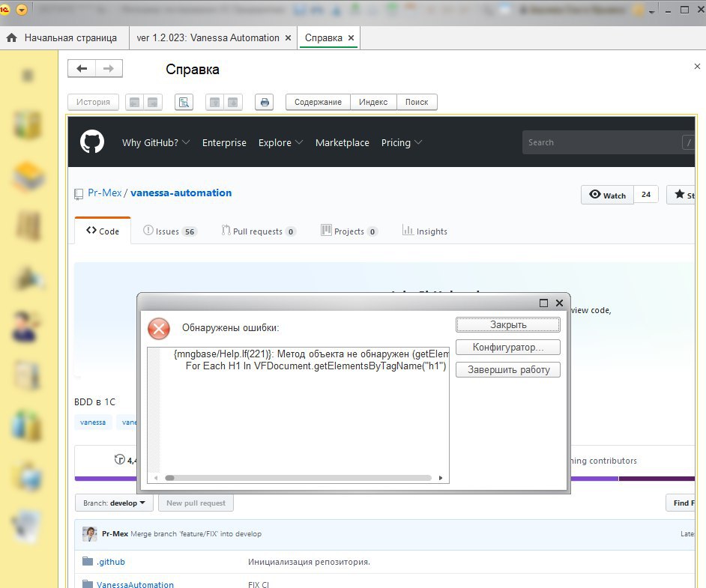Open the .github folder link
This screenshot has height=588, width=706.
pos(111,562)
